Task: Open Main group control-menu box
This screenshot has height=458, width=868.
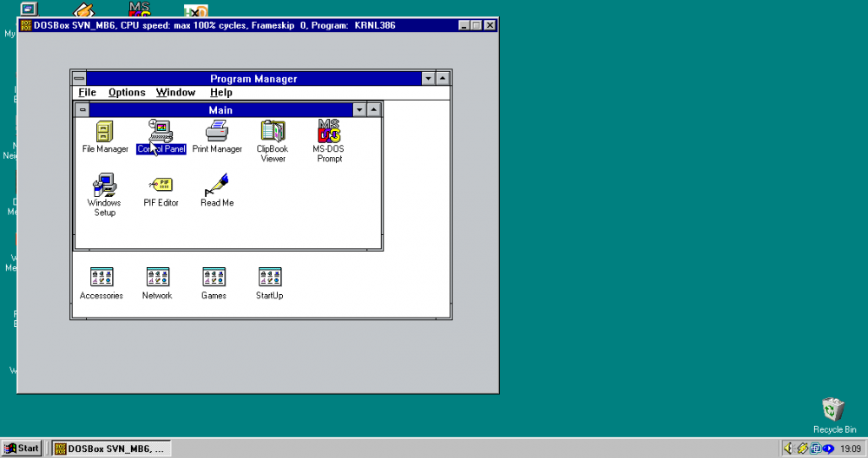Action: click(x=82, y=109)
